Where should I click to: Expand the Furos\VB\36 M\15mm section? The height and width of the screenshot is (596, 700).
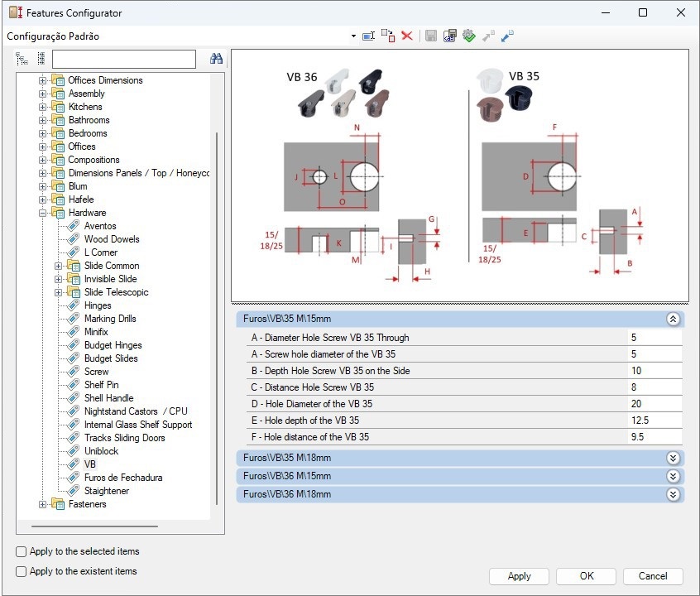[x=674, y=476]
